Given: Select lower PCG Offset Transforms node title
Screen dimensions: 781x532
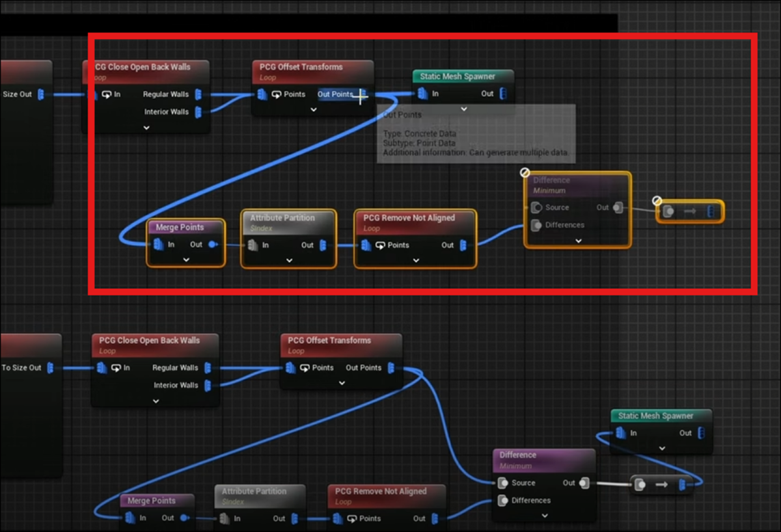Looking at the screenshot, I should point(329,340).
